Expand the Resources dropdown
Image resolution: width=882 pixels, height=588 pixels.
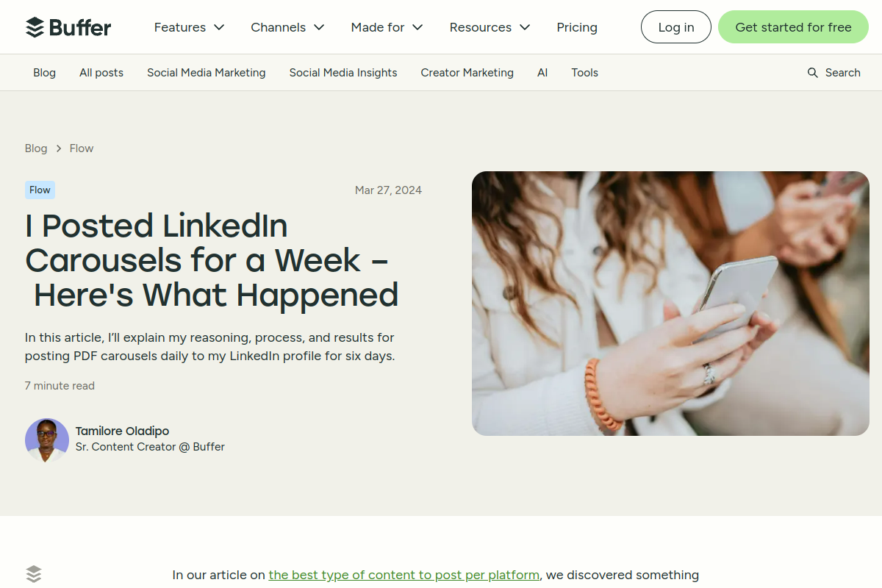[x=490, y=27]
